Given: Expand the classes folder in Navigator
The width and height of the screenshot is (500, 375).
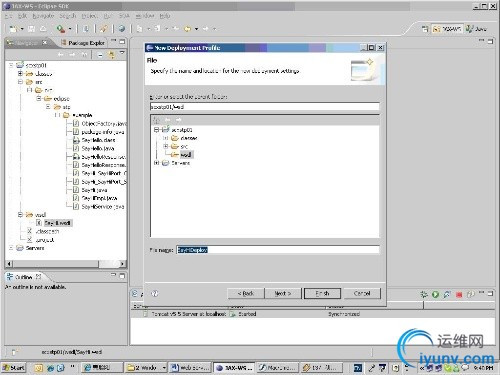Looking at the screenshot, I should click(x=20, y=74).
